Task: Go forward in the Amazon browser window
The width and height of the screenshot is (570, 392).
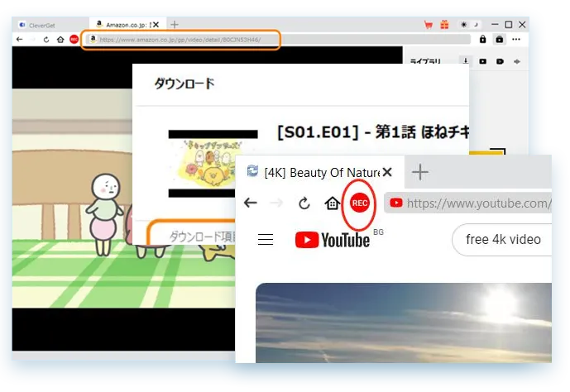Action: pos(33,39)
